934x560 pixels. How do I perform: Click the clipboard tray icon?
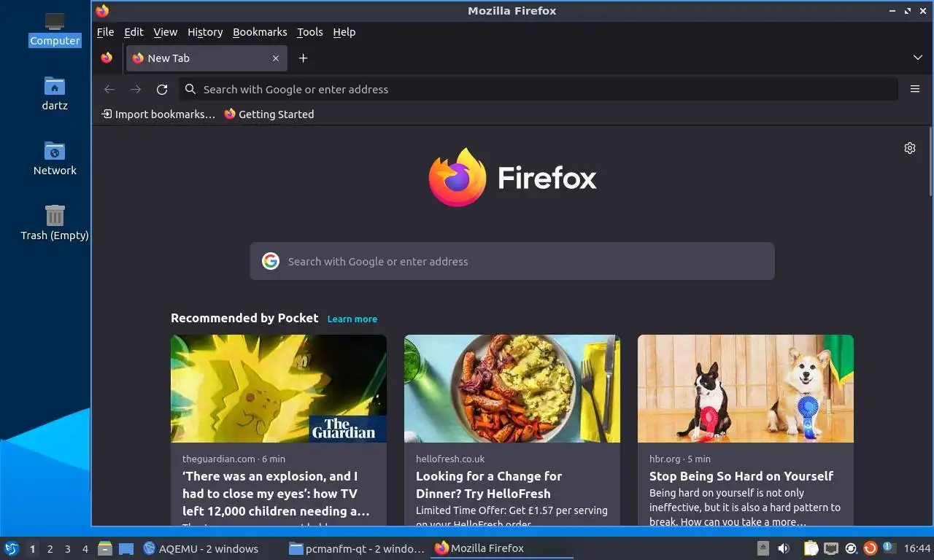[811, 548]
